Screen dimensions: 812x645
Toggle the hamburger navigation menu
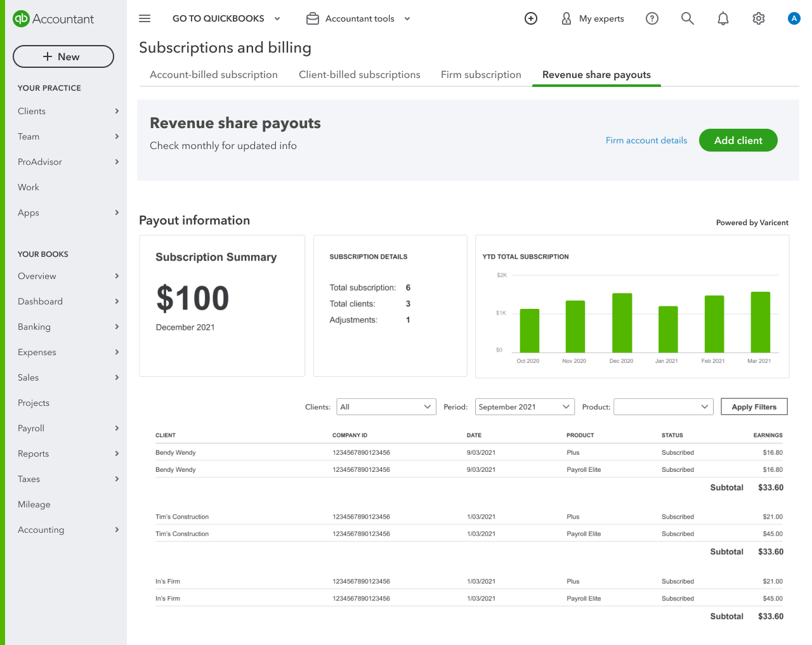coord(145,18)
